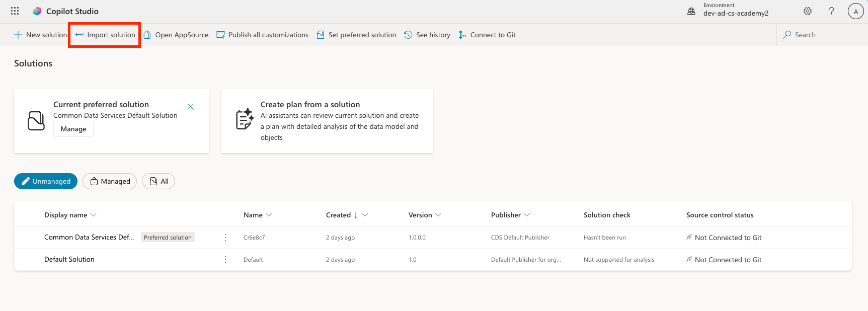Click Connect to Git command
Screen dimensions: 868x311
tap(487, 35)
